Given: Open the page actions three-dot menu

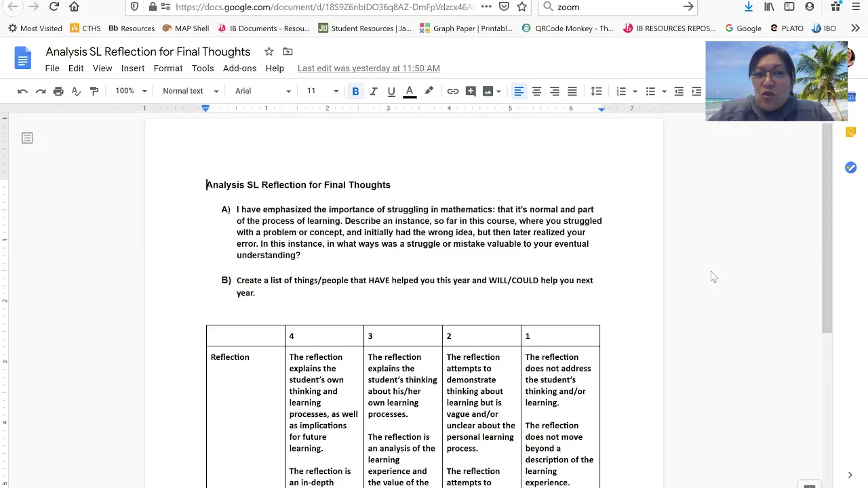Looking at the screenshot, I should point(486,7).
